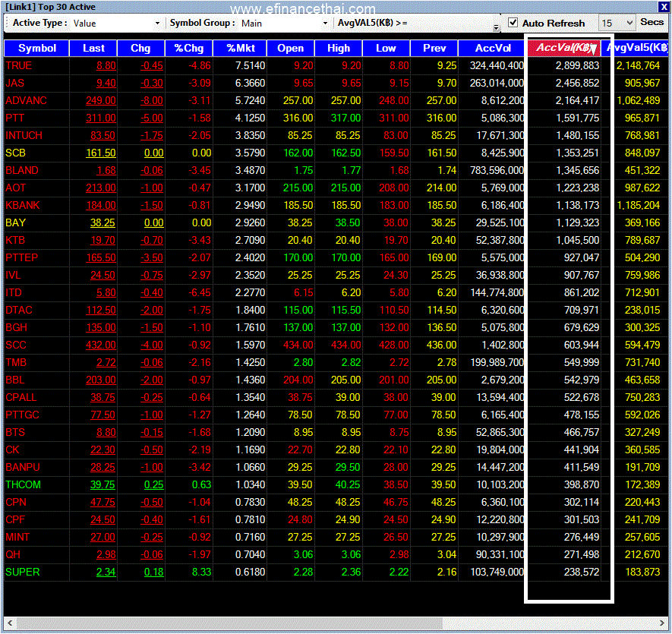672x634 pixels.
Task: Select the DTAC symbol
Action: [x=19, y=311]
